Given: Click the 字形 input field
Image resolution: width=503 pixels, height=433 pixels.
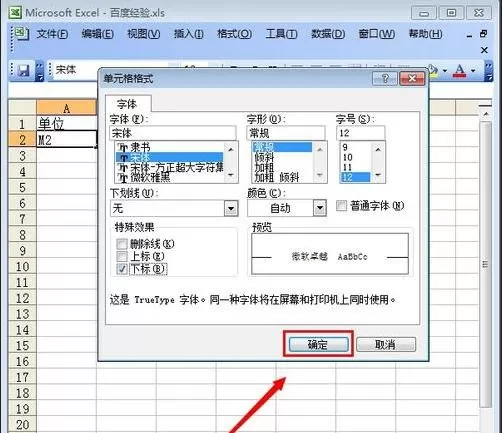Looking at the screenshot, I should point(286,133).
